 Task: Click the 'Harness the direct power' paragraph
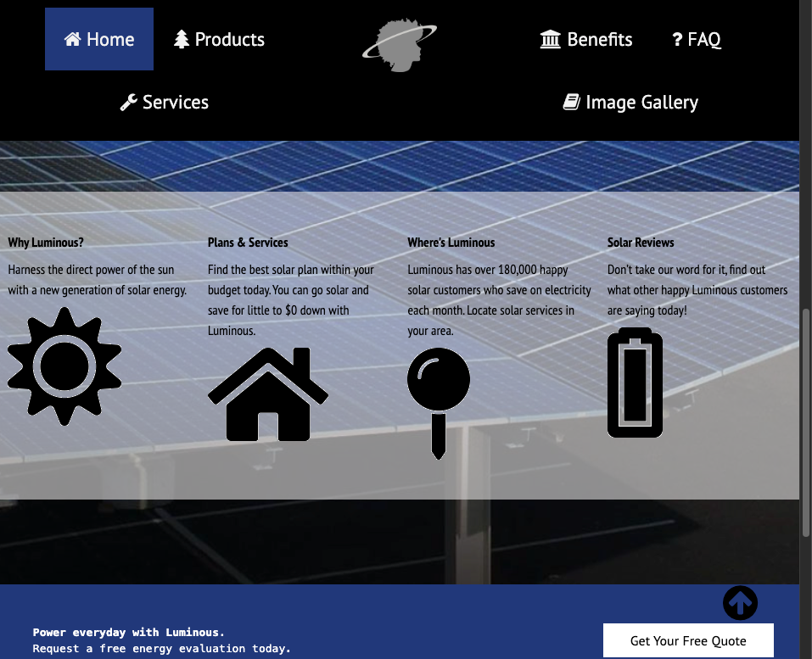pos(98,280)
